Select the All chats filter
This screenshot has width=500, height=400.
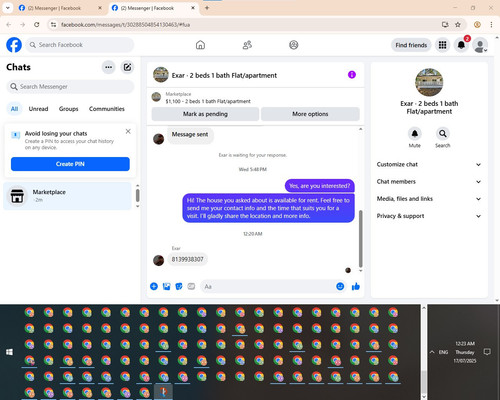click(14, 109)
